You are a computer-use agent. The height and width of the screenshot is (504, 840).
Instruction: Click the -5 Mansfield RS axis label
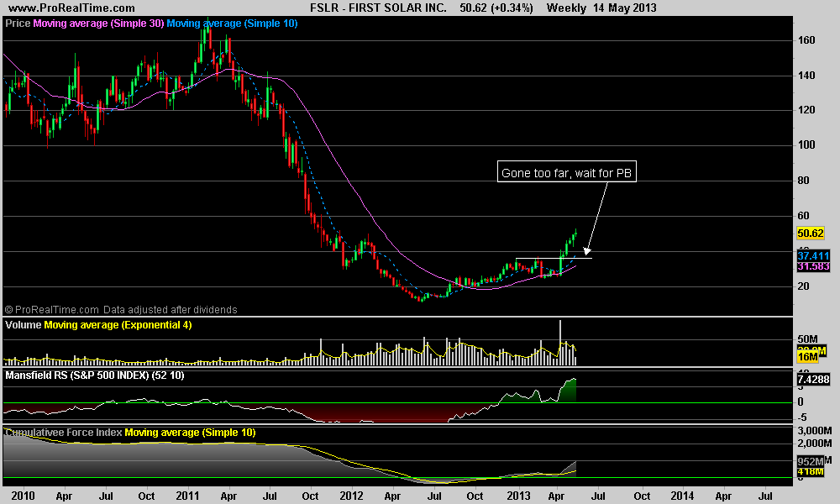point(801,418)
